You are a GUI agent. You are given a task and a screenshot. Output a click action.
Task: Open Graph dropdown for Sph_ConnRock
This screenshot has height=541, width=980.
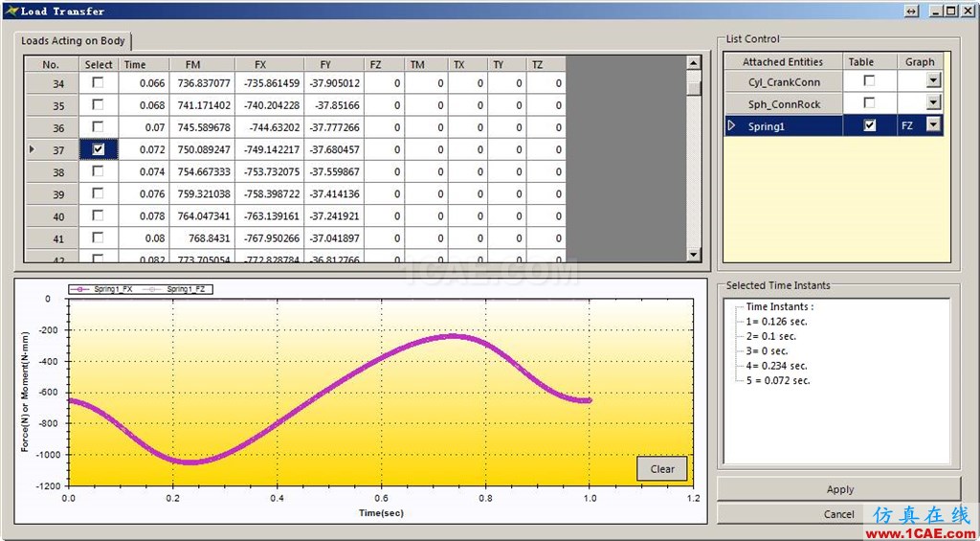pyautogui.click(x=933, y=102)
